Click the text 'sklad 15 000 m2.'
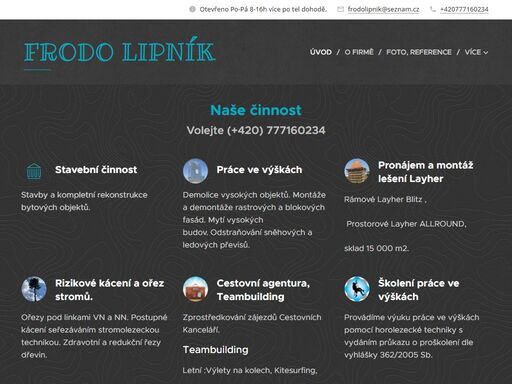The width and height of the screenshot is (512, 384). [376, 248]
